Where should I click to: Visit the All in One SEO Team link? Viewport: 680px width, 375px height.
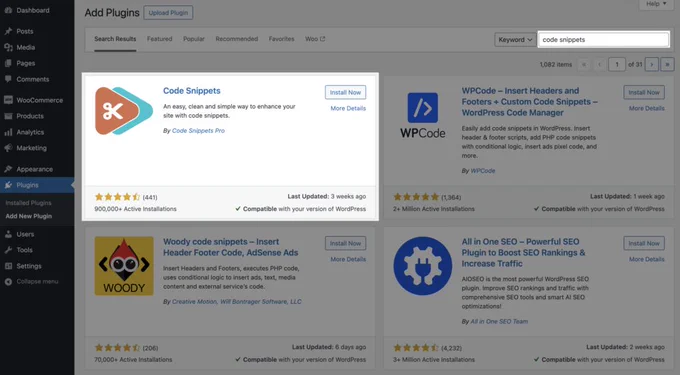(x=499, y=322)
